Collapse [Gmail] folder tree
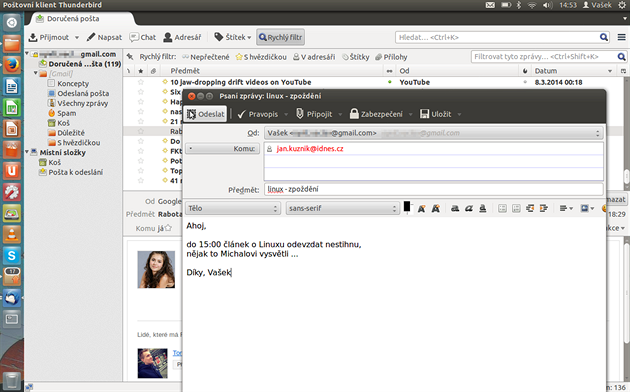The image size is (630, 392). (36, 74)
